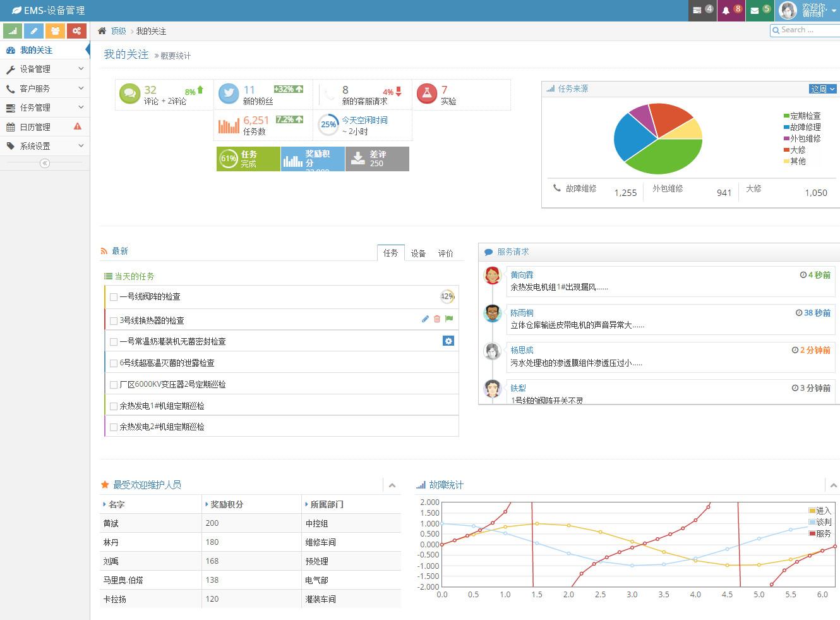This screenshot has width=840, height=620.
Task: Click the pencil edit icon on 3号线换热器的检查
Action: (425, 319)
